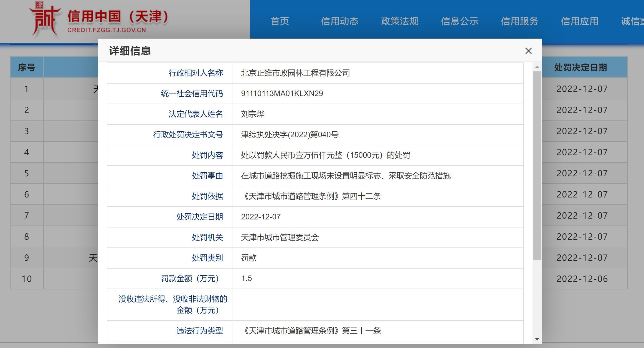Click the dialog scrollbar down arrow
The width and height of the screenshot is (644, 348).
click(x=537, y=339)
